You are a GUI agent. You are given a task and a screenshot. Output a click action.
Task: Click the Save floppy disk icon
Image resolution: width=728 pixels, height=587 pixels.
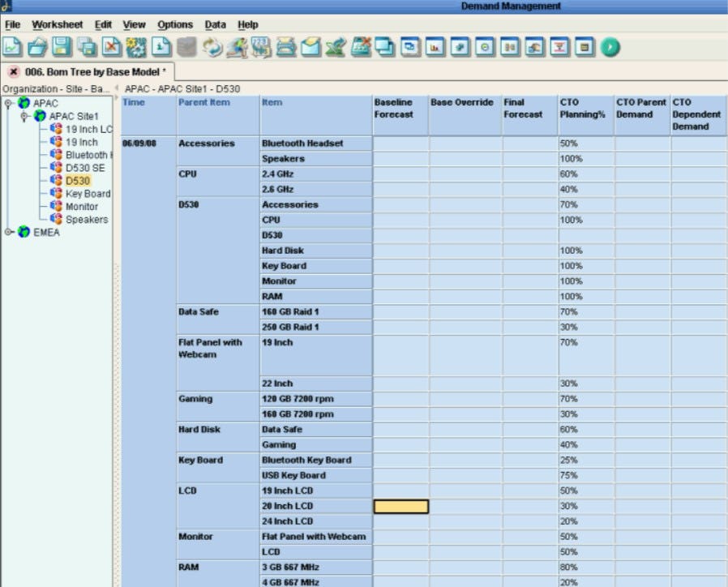pyautogui.click(x=62, y=47)
